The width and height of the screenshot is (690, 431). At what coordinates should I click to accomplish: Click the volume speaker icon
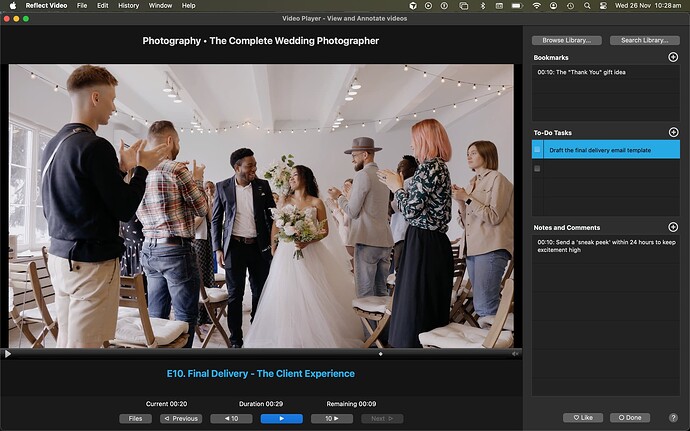coord(516,353)
